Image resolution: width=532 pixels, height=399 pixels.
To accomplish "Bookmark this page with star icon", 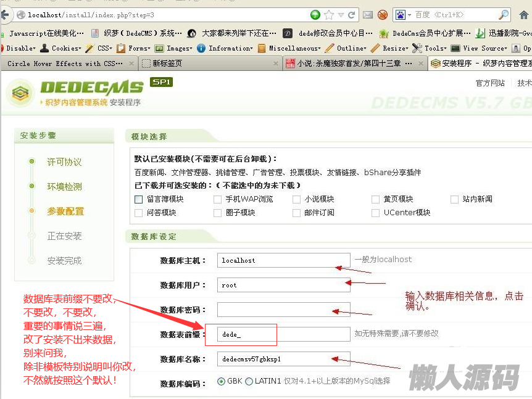I will (329, 15).
